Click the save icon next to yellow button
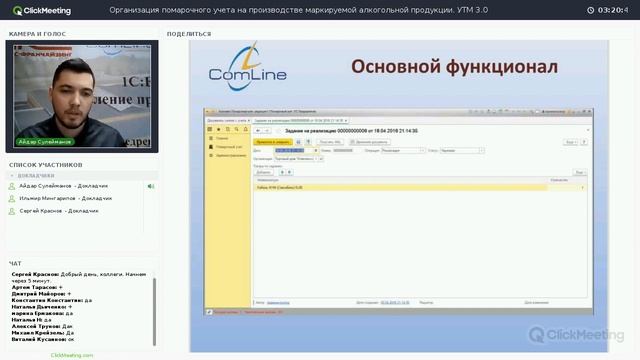 click(298, 142)
